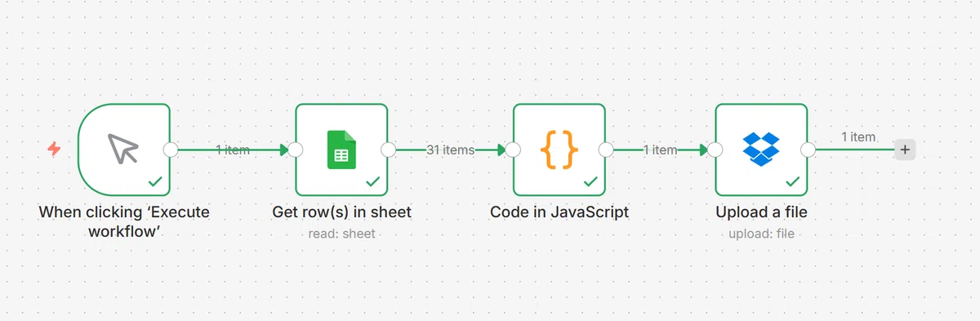Viewport: 980px width, 321px height.
Task: Click the success checkmark on the Code node
Action: pos(590,181)
